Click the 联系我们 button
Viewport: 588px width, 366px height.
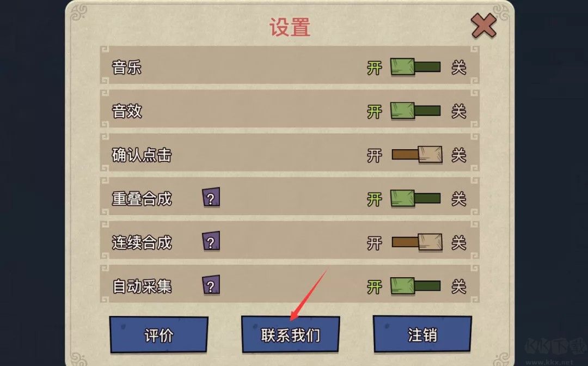point(291,334)
